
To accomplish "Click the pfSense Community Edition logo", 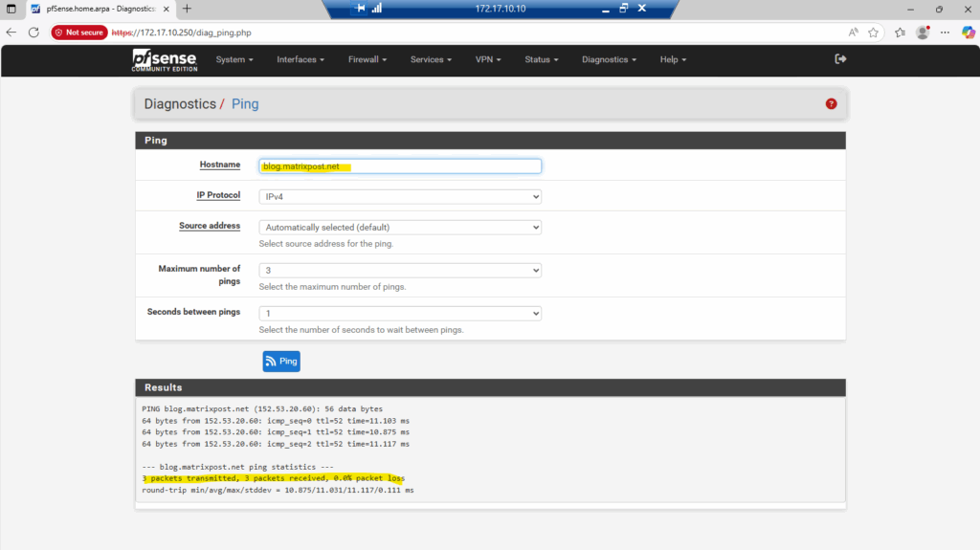I will [x=165, y=60].
